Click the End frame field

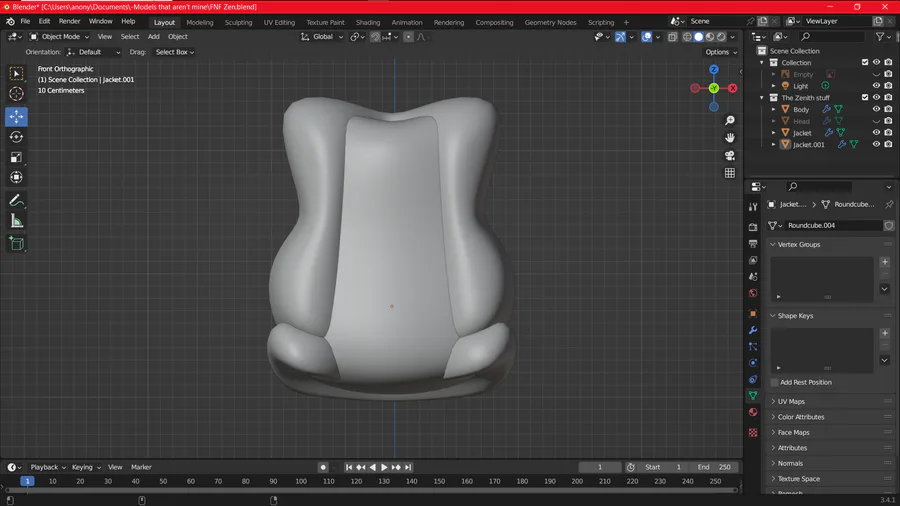click(715, 467)
